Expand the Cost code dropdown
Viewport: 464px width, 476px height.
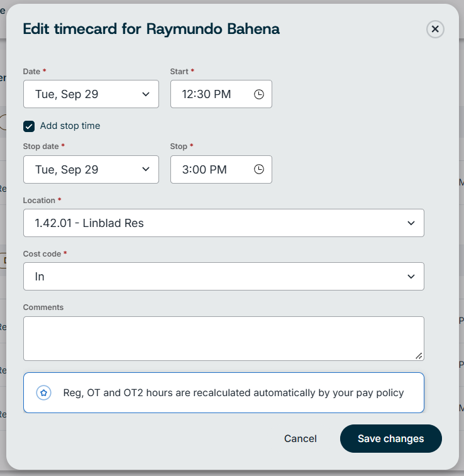[224, 277]
